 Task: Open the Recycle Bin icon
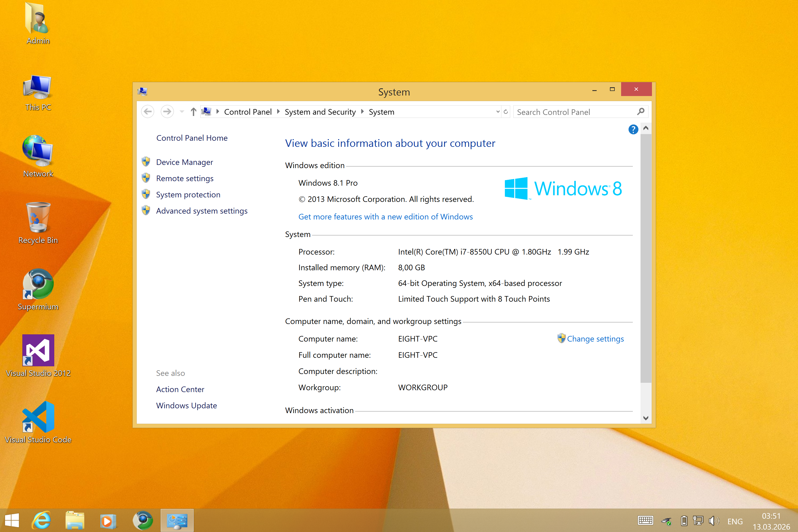38,223
